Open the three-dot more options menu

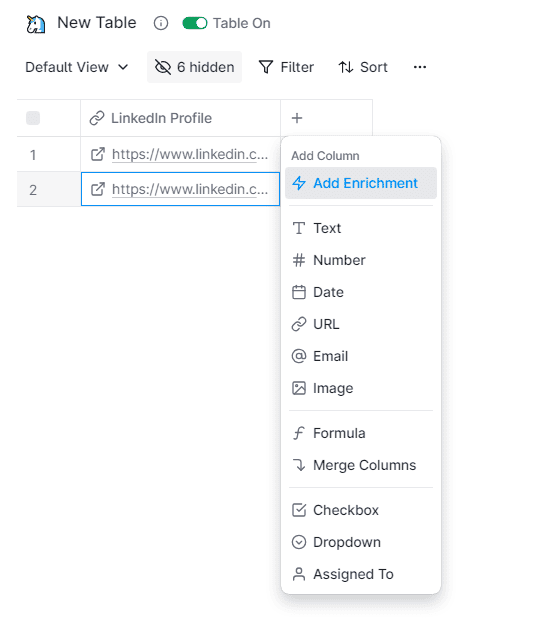coord(420,67)
